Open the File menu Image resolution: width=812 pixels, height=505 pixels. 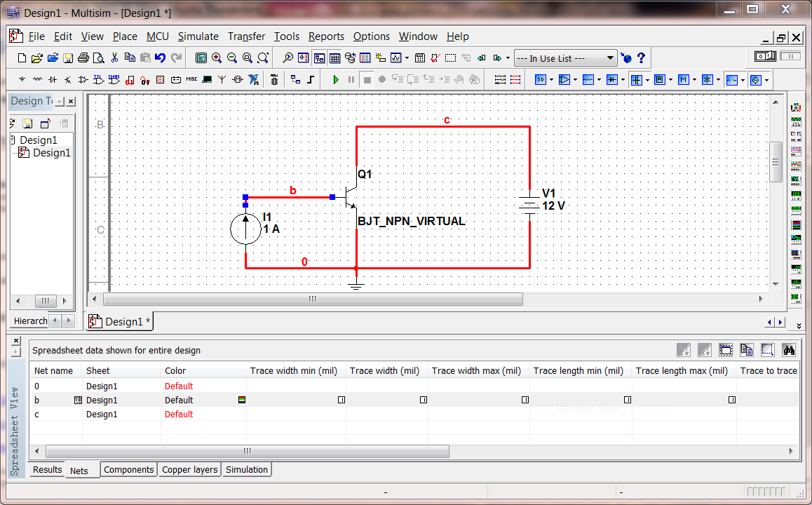coord(36,36)
